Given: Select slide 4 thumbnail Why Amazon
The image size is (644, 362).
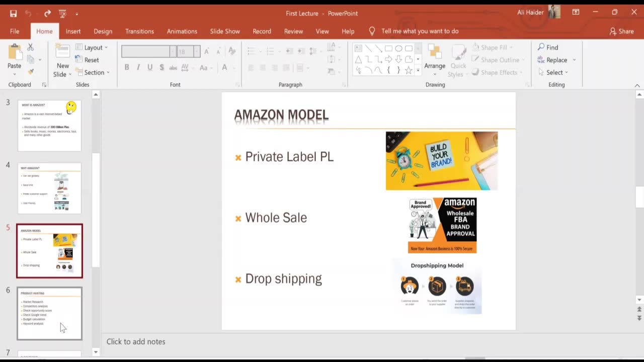Looking at the screenshot, I should [49, 188].
